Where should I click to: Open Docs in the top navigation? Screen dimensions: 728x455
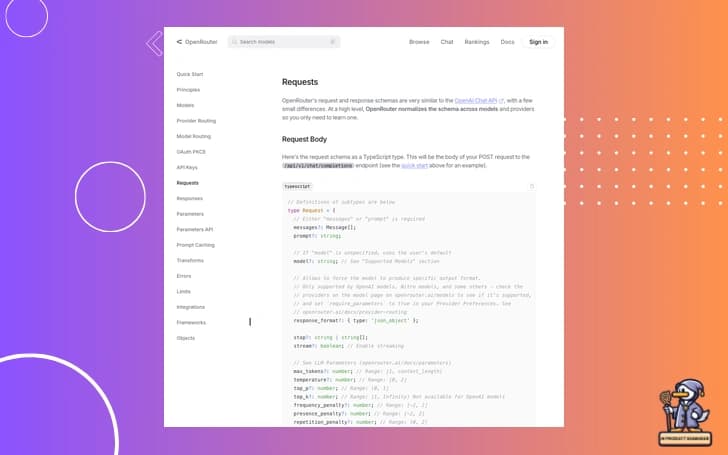[x=507, y=42]
